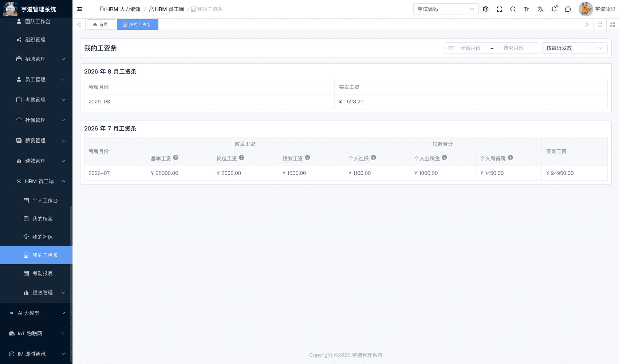Expand the 薪资管理 menu

pos(36,141)
